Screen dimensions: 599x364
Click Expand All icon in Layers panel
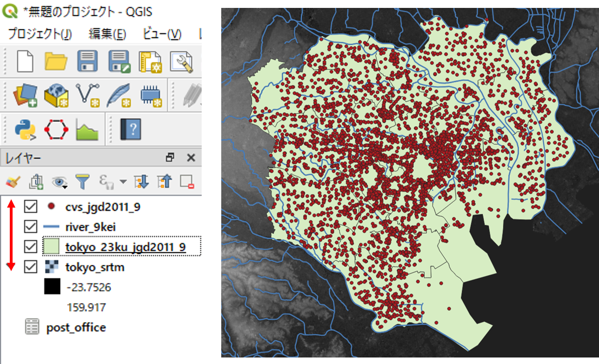coord(142,182)
